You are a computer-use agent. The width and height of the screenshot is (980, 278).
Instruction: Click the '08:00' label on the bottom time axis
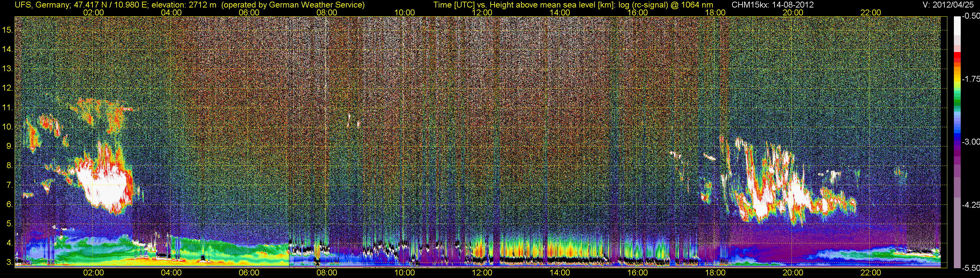click(327, 273)
